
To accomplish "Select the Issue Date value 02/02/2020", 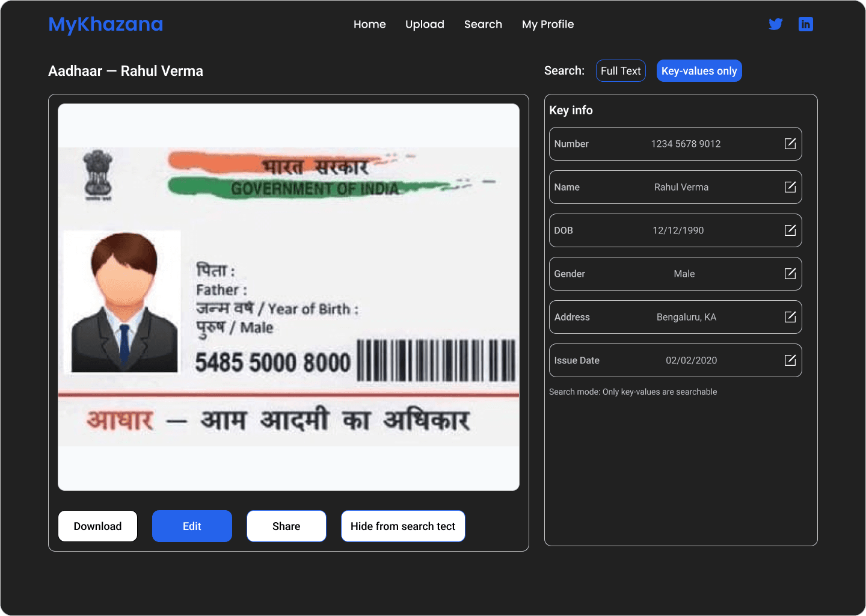I will (691, 360).
